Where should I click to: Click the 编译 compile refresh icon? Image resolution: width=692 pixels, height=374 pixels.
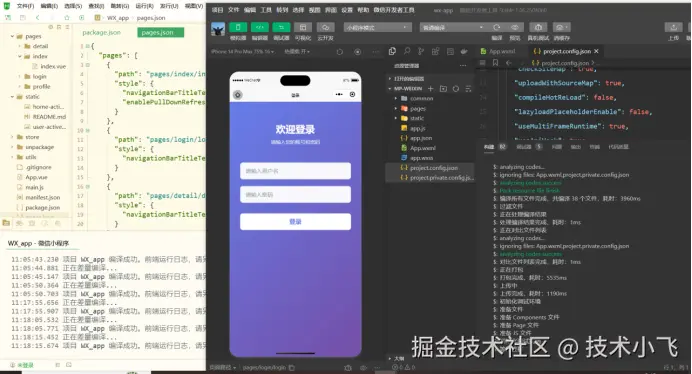(497, 27)
